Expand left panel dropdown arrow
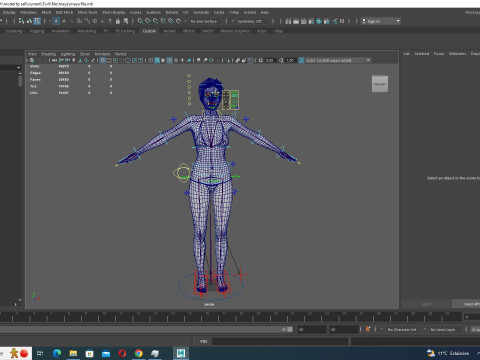Viewport: 480px width, 360px height. [x=18, y=68]
